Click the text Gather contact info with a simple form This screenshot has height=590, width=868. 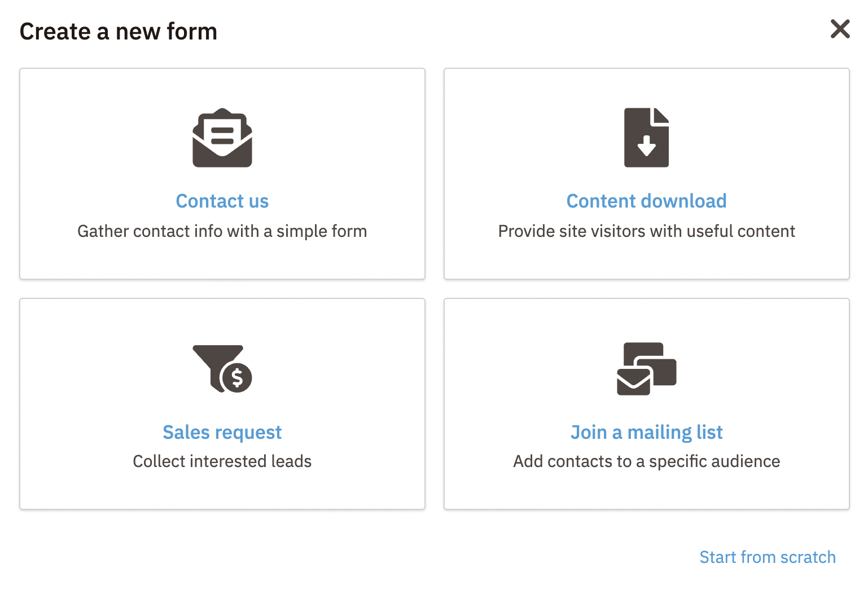[x=222, y=231]
